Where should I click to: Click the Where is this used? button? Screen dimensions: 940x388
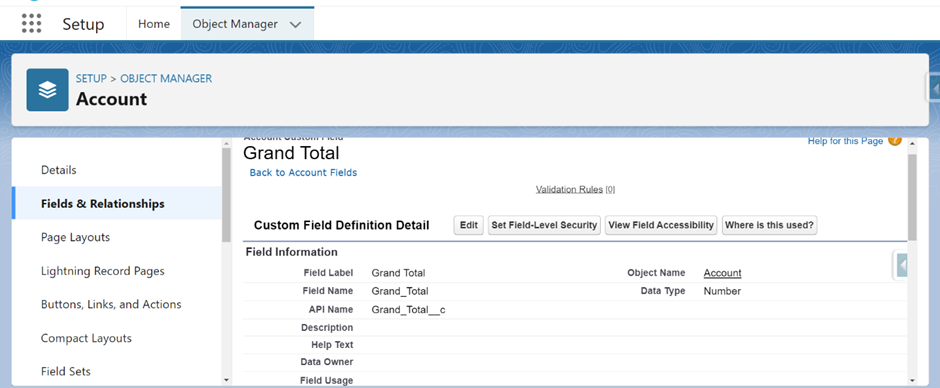coord(770,225)
